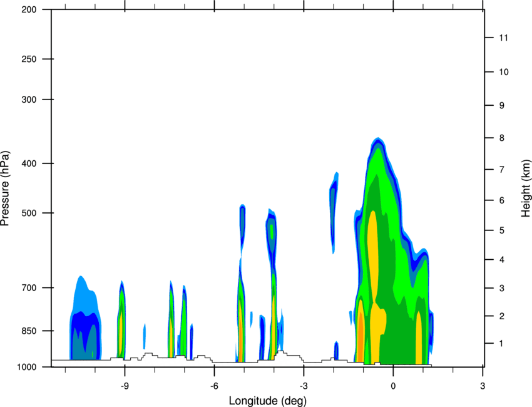
Task: Click the 4 km height tick label
Action: [502, 260]
